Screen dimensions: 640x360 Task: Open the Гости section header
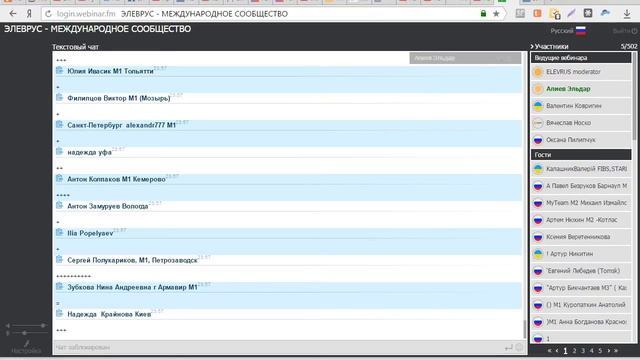pyautogui.click(x=581, y=155)
